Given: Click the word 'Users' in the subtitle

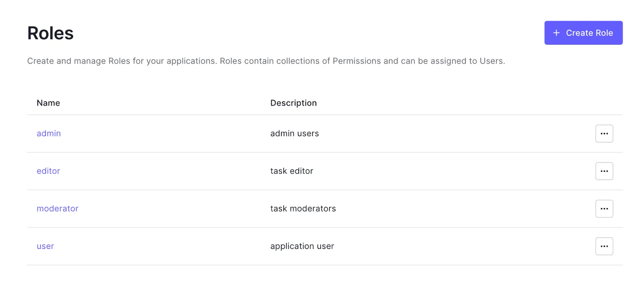Looking at the screenshot, I should pos(491,61).
